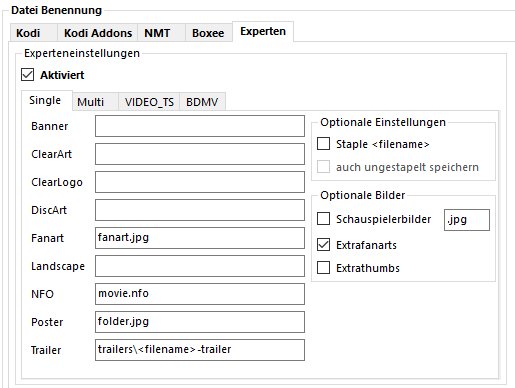
Task: Click the Optionale Bilder group title
Action: tap(363, 195)
